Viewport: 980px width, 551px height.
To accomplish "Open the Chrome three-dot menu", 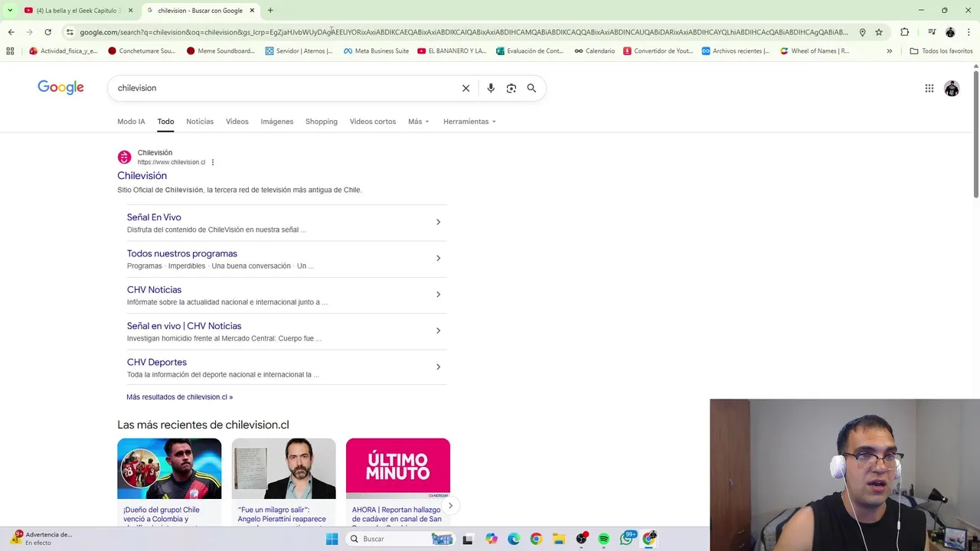I will coord(969,32).
